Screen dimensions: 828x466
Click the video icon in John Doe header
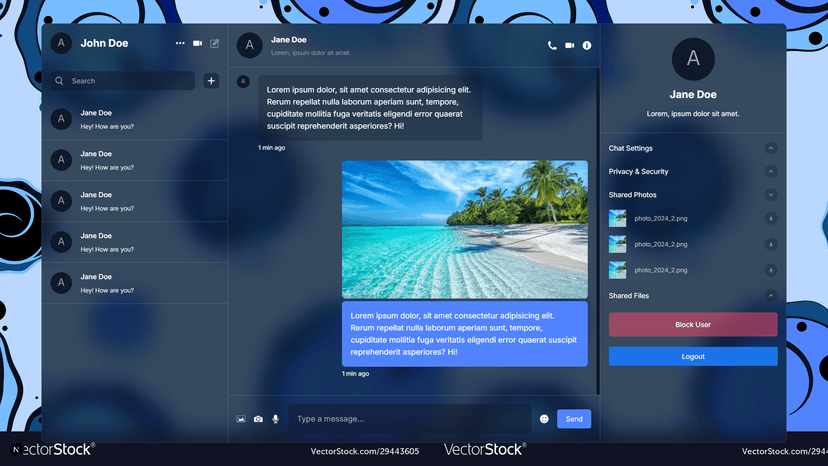(x=197, y=43)
